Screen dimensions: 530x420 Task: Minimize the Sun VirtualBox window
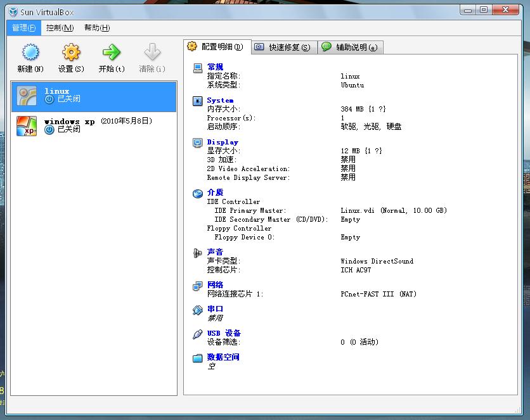coord(468,10)
